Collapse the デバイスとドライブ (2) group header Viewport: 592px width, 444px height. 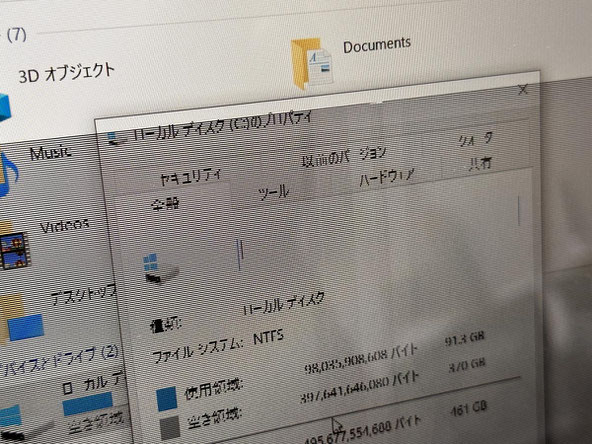click(60, 362)
